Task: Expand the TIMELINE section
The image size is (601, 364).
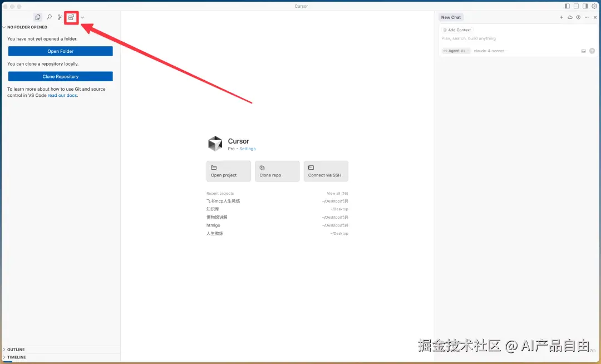Action: pyautogui.click(x=17, y=357)
